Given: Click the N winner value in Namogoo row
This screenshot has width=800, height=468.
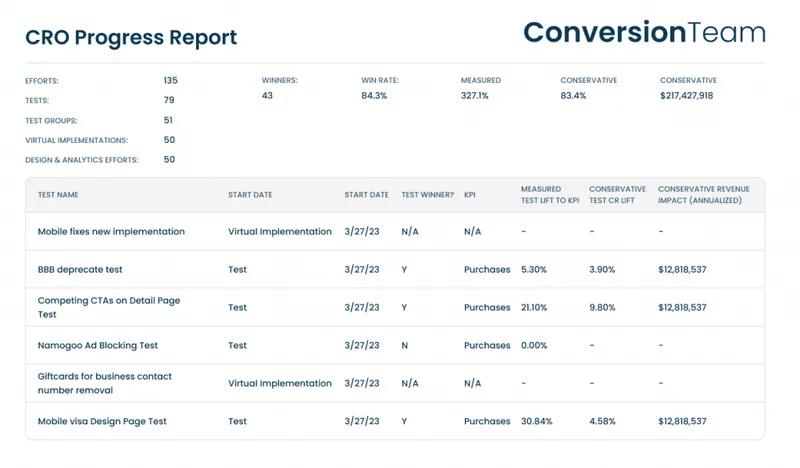Looking at the screenshot, I should coord(405,346).
